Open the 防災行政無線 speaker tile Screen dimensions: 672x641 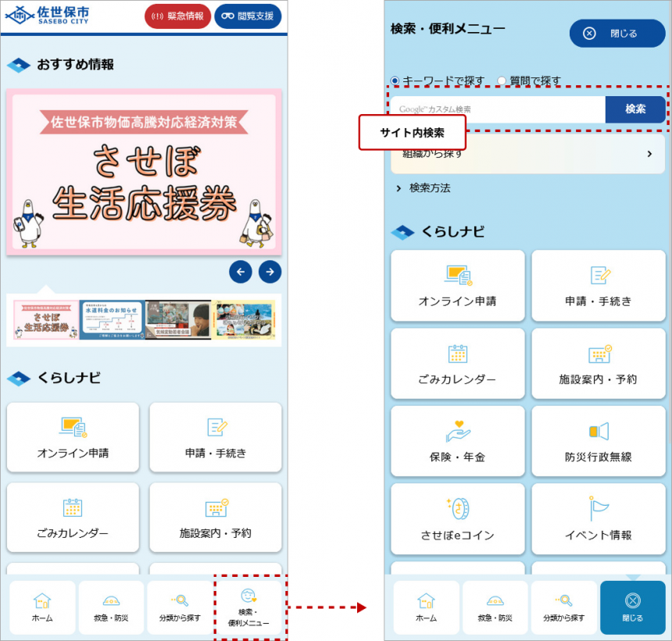(x=598, y=442)
